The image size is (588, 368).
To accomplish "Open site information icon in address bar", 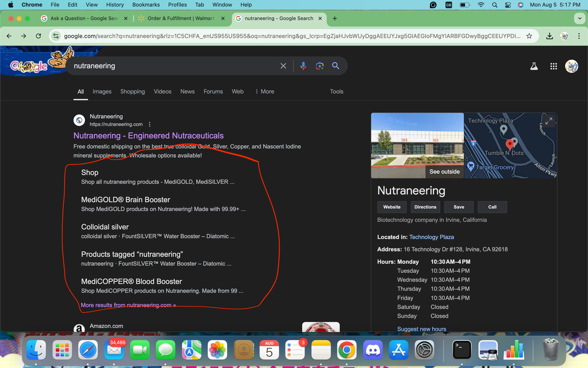I will click(56, 36).
